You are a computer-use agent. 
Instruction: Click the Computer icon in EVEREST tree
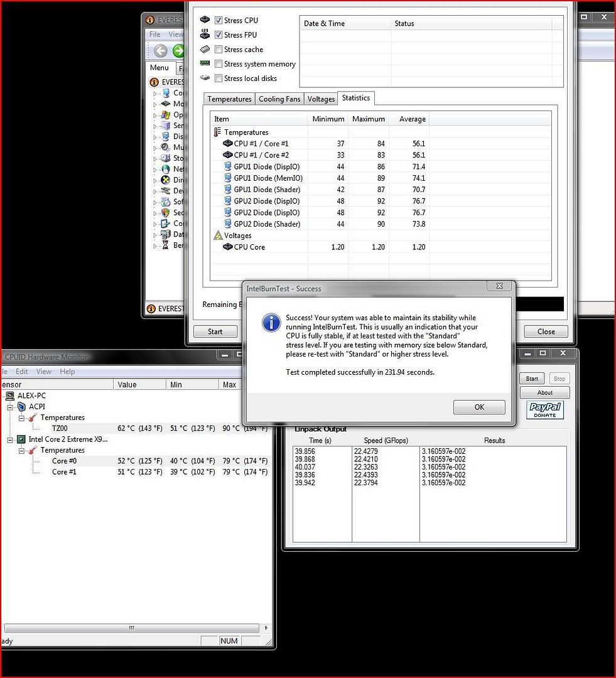(x=166, y=93)
